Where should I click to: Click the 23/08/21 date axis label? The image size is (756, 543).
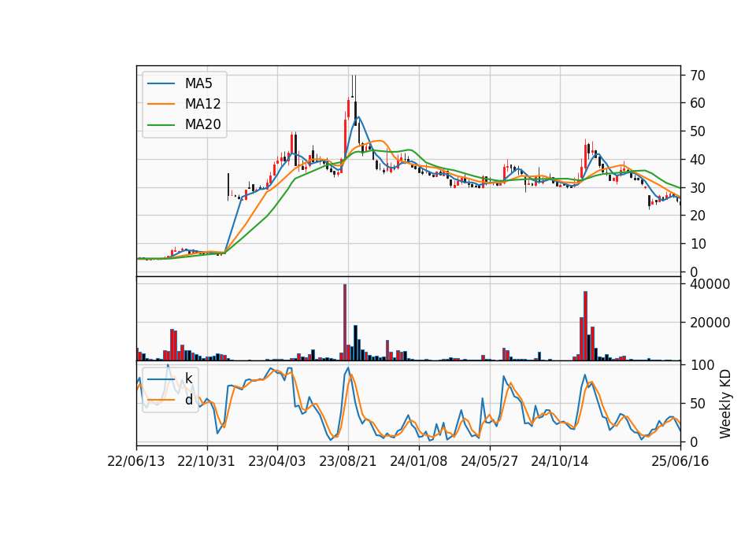pyautogui.click(x=347, y=461)
